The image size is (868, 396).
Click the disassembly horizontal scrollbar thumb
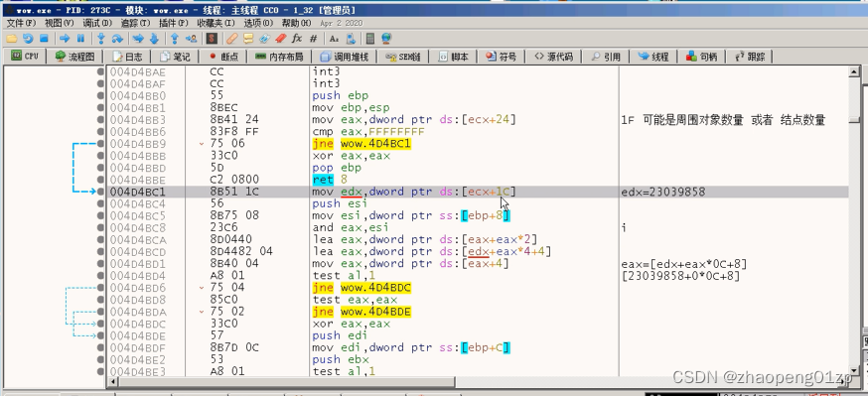pyautogui.click(x=287, y=382)
